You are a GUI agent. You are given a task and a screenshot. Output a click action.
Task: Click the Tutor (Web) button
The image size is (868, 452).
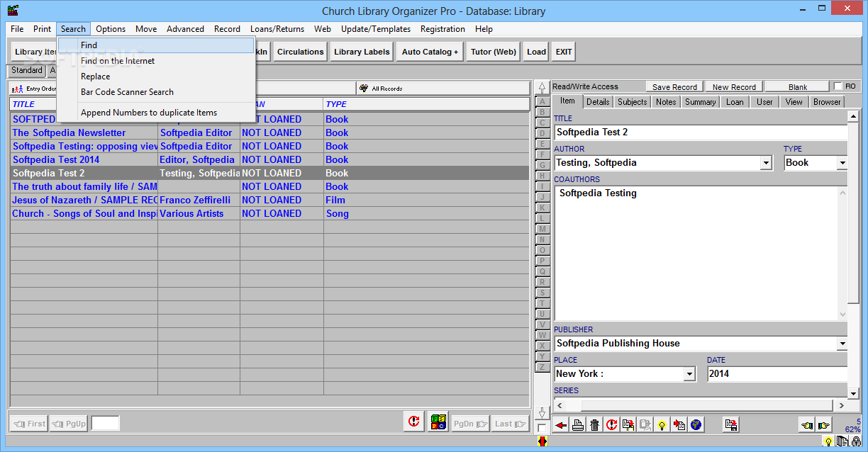494,52
